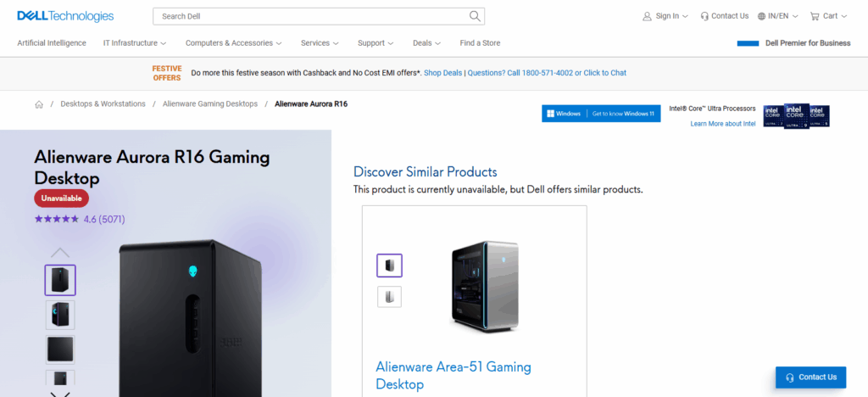868x397 pixels.
Task: Expand the Cart dropdown
Action: point(829,16)
